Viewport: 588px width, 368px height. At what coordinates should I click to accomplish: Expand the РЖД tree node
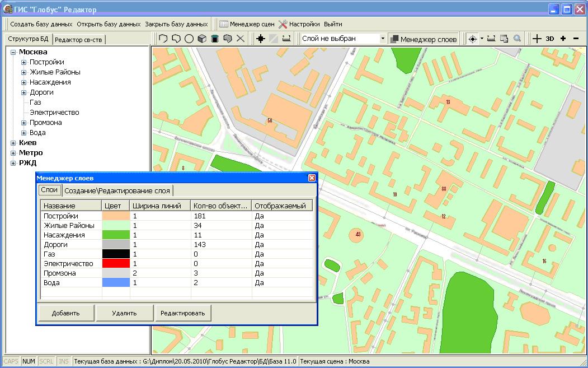coord(13,164)
